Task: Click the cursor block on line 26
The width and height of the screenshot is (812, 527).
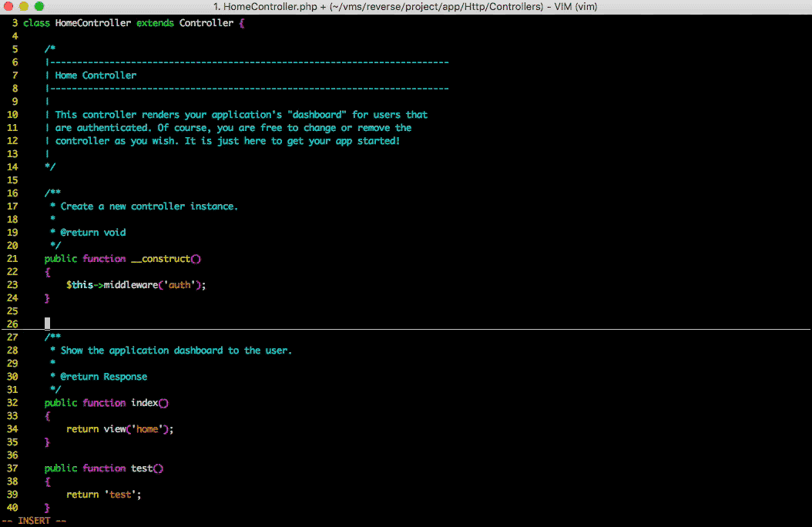Action: [47, 324]
